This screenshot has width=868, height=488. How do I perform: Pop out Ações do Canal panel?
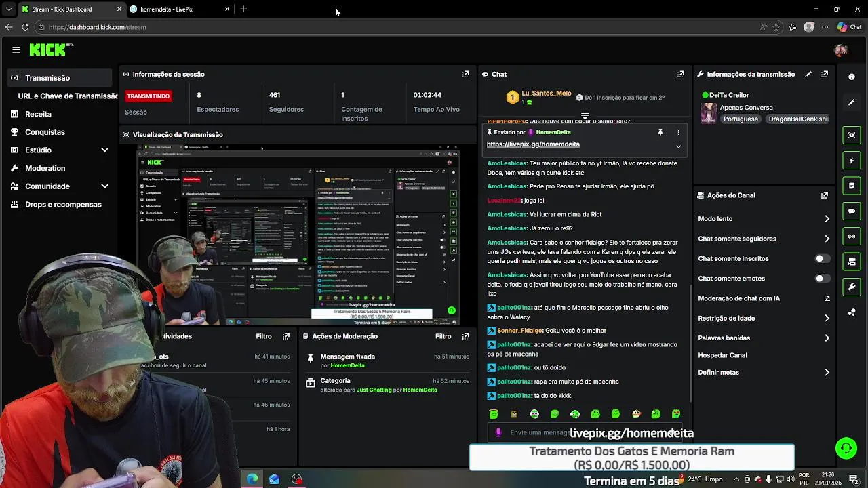(x=825, y=195)
